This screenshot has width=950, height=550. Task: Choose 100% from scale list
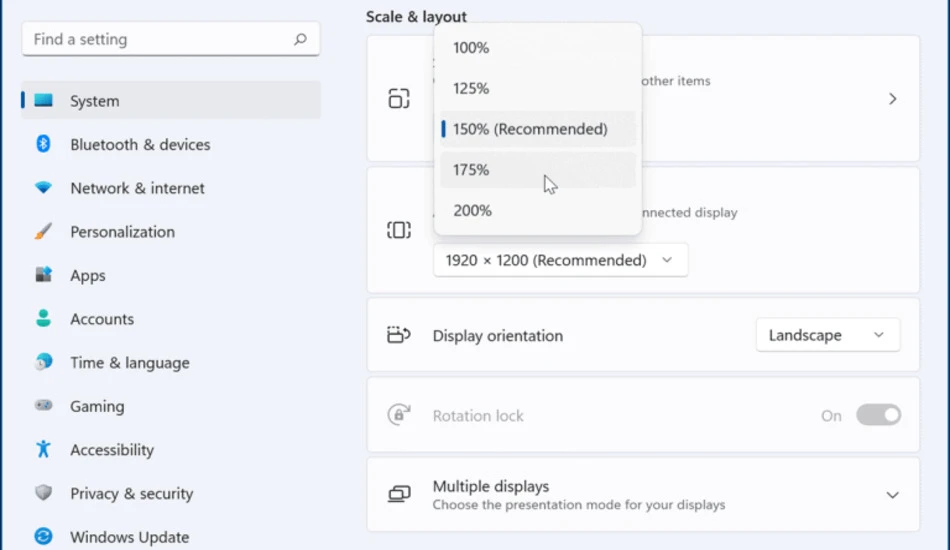(538, 48)
